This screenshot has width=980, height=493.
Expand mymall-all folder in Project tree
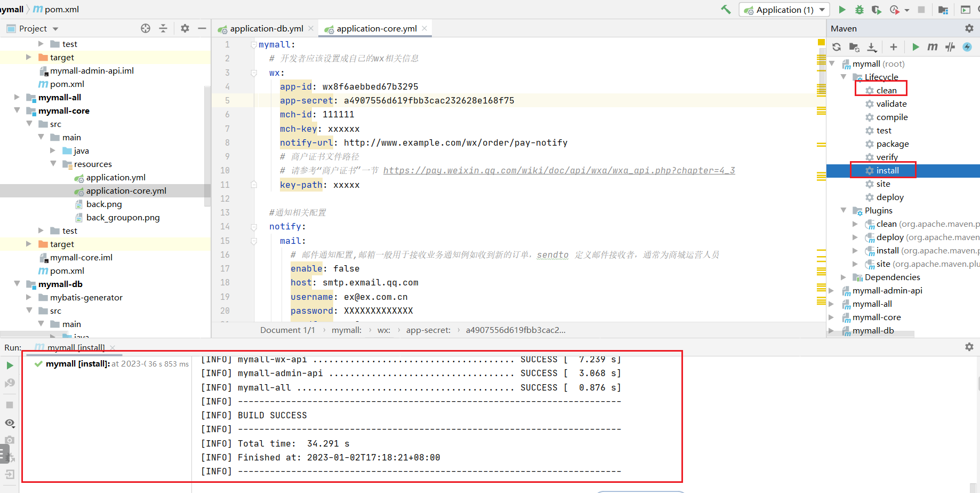[17, 97]
